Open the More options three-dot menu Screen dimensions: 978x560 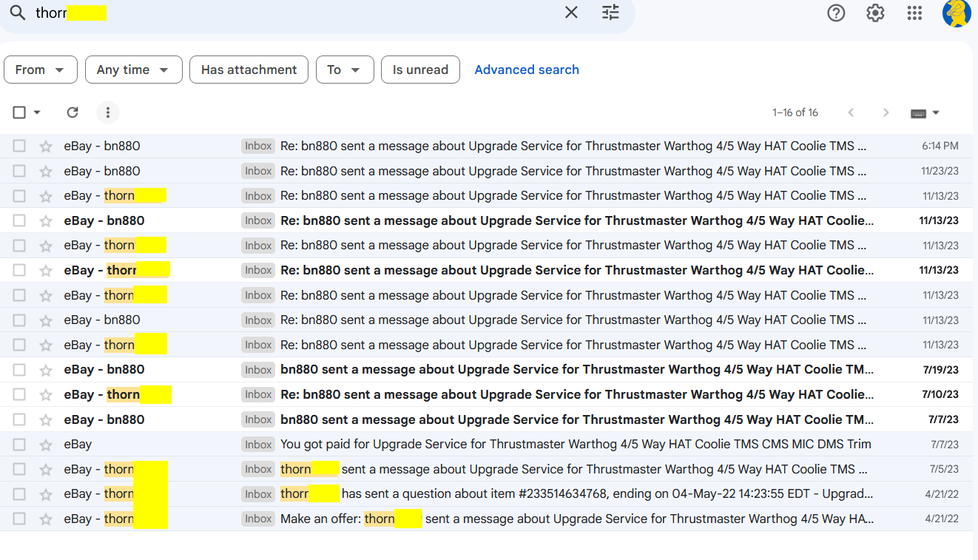click(108, 112)
